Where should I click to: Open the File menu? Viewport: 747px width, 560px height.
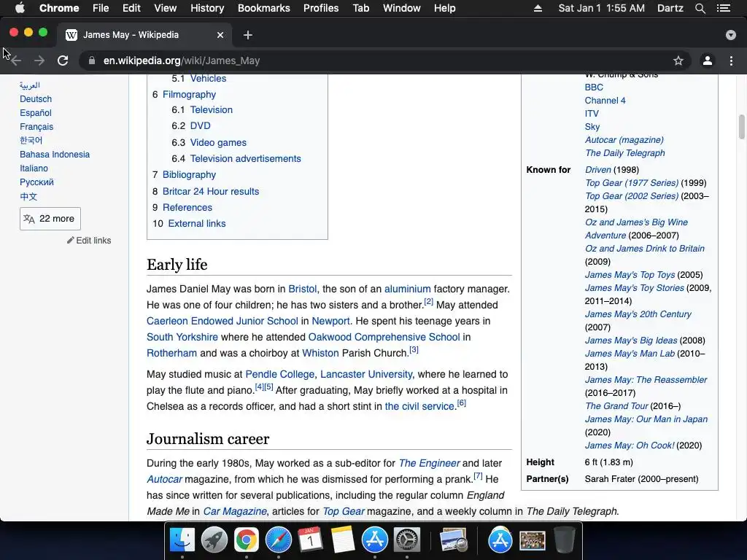[x=101, y=8]
